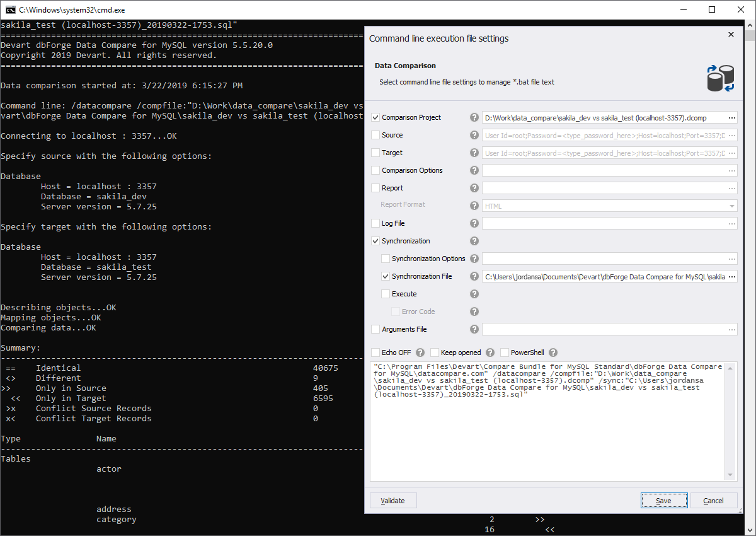756x536 pixels.
Task: Uncheck the Comparison Project checkbox
Action: click(x=376, y=117)
